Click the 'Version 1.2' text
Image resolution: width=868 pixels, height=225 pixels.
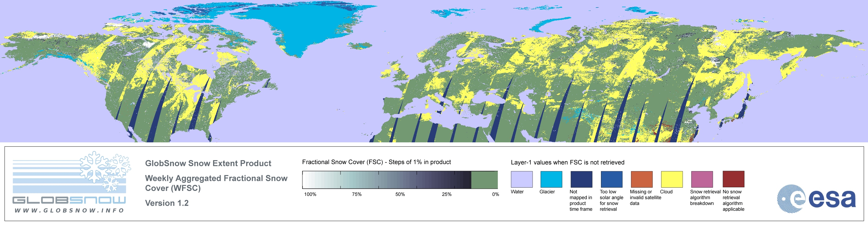167,203
